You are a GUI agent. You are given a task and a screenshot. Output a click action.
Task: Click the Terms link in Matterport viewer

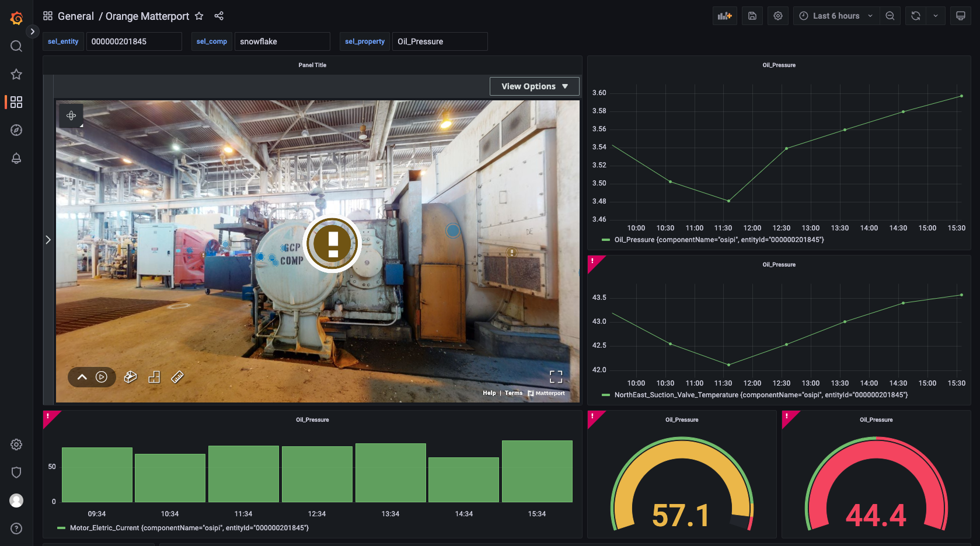coord(514,393)
